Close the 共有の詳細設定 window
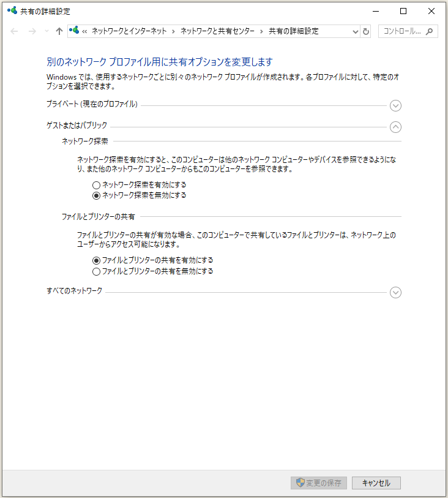 (431, 11)
